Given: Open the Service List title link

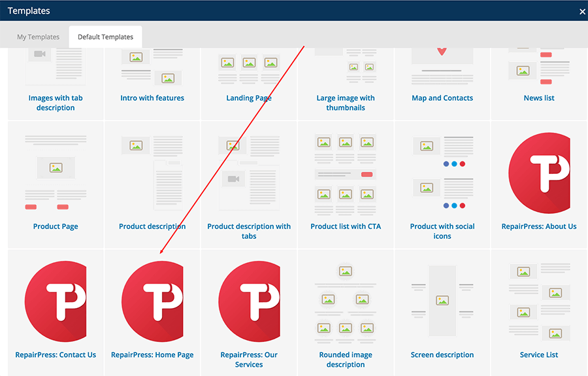Looking at the screenshot, I should pos(539,354).
